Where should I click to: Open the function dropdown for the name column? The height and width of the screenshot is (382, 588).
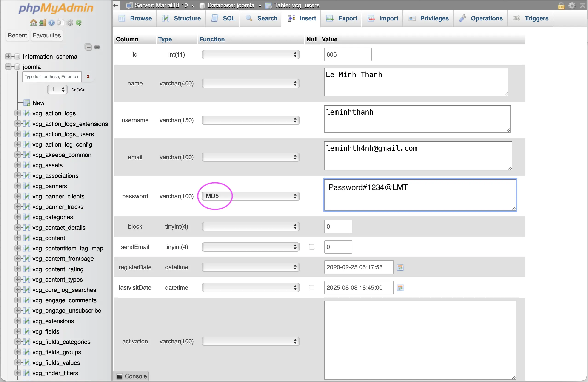pyautogui.click(x=251, y=83)
